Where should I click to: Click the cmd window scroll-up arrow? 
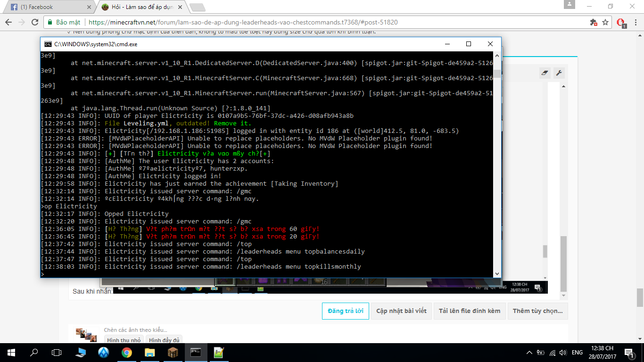[497, 56]
